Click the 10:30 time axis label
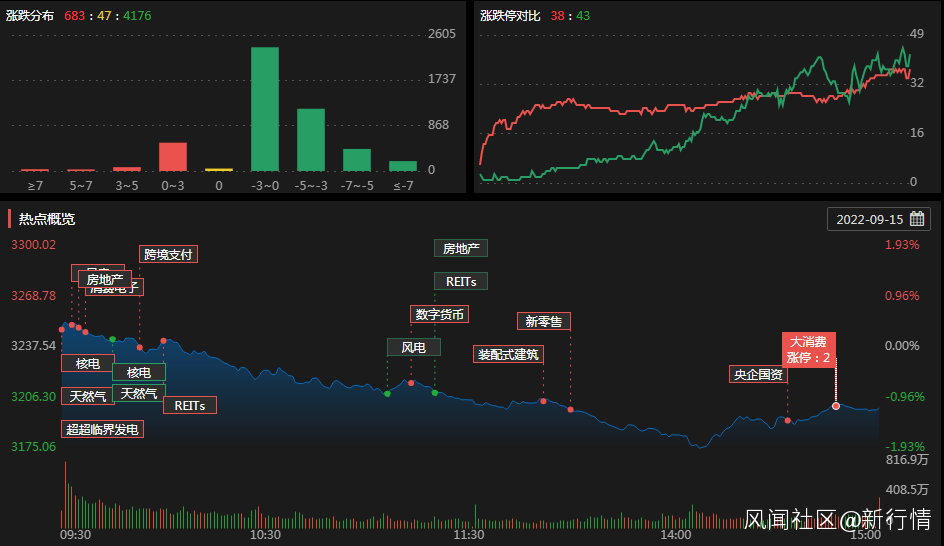Image resolution: width=944 pixels, height=546 pixels. 266,535
